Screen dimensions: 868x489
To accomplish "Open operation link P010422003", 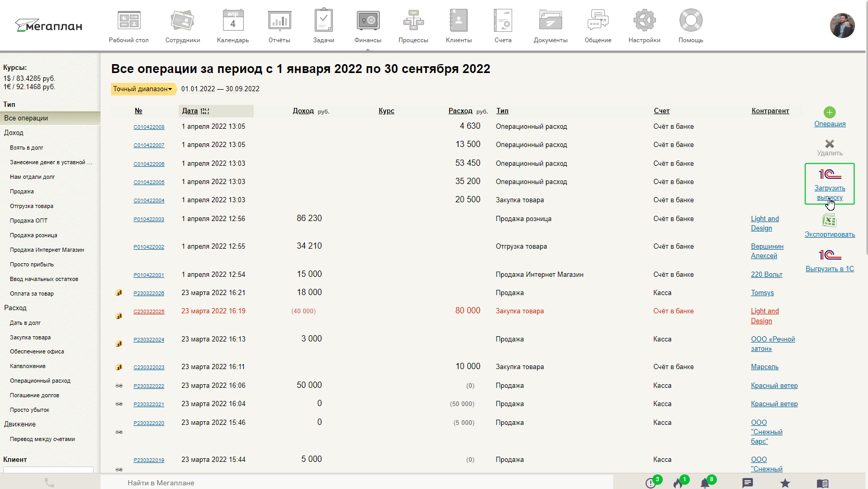I will pos(148,219).
